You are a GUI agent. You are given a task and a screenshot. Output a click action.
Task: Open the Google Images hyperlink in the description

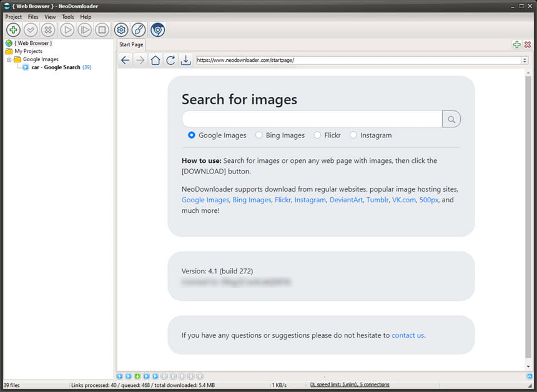205,200
